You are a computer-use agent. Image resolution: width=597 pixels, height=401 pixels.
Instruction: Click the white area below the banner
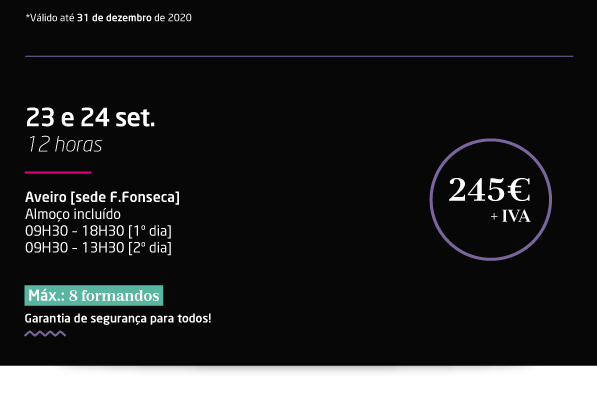298,385
